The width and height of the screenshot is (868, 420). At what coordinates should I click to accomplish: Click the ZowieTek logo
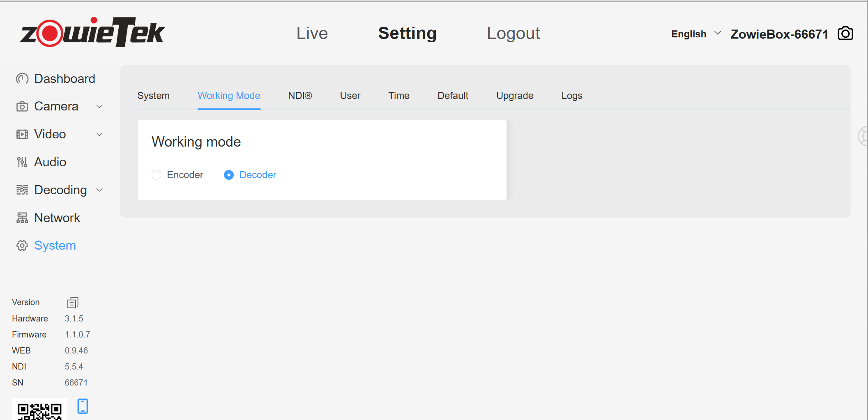coord(92,32)
